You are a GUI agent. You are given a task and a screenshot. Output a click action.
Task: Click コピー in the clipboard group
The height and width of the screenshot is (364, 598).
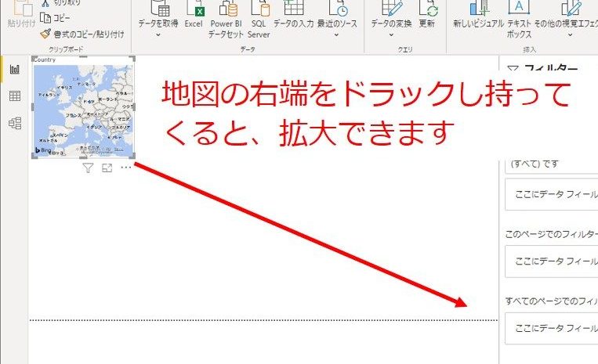60,17
